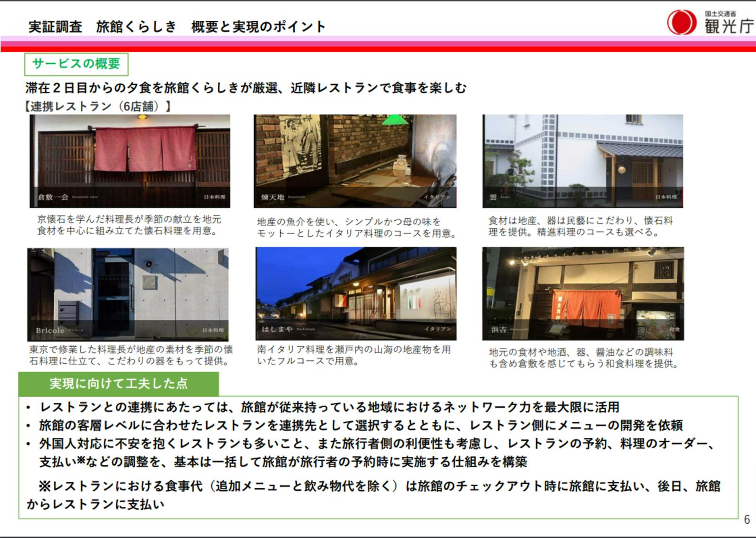Image resolution: width=756 pixels, height=538 pixels.
Task: Click the 倉敷一会 name label on photo
Action: tap(53, 197)
